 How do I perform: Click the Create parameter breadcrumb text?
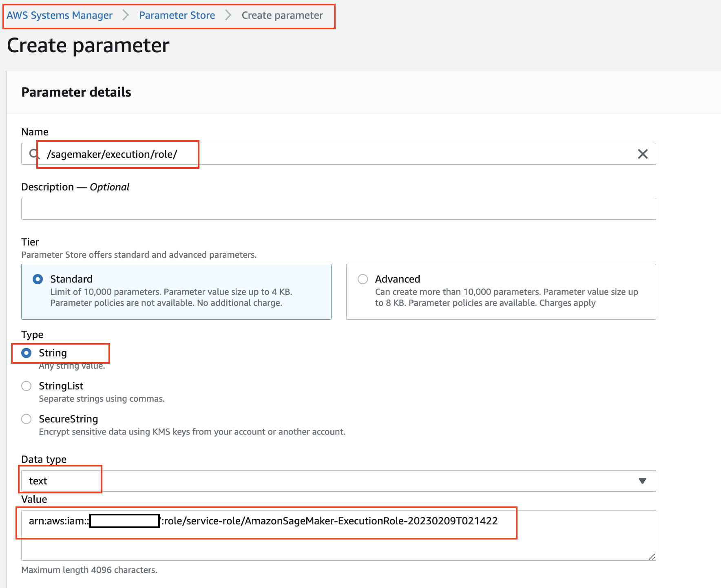282,15
